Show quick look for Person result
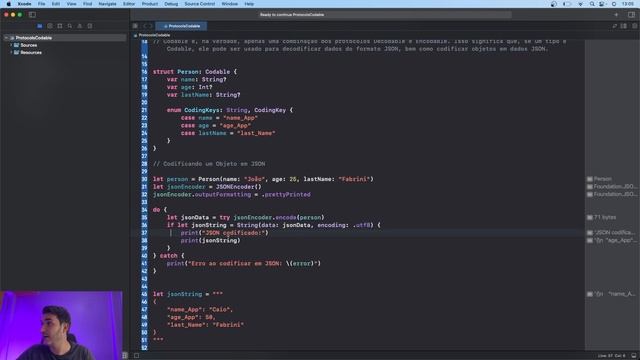The image size is (640, 360). click(590, 179)
